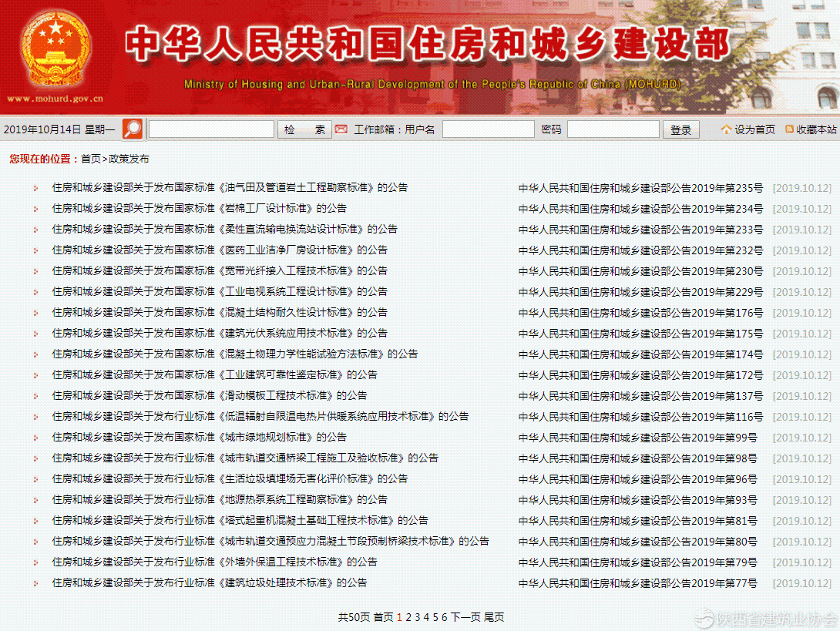Open the 城市轨道交通桥梁工程施工及验收标准 announcement
840x631 pixels.
click(245, 458)
